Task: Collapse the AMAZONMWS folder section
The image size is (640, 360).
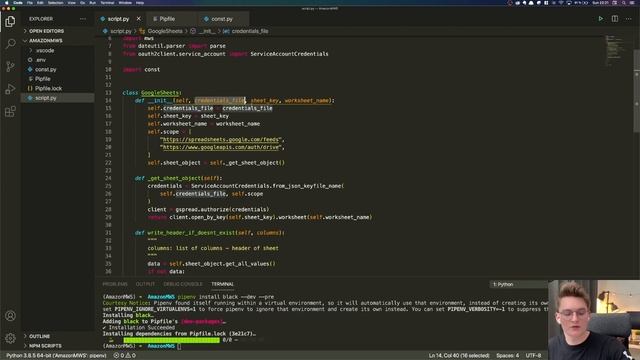Action: click(x=58, y=41)
